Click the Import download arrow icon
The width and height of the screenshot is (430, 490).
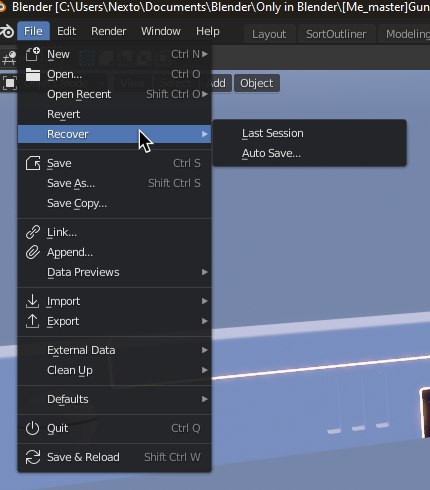33,301
